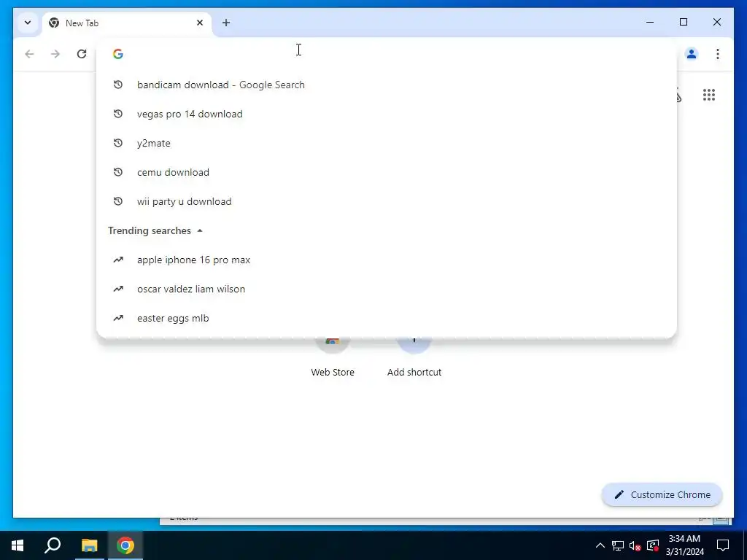747x560 pixels.
Task: Select the cemu download suggestion
Action: click(387, 172)
